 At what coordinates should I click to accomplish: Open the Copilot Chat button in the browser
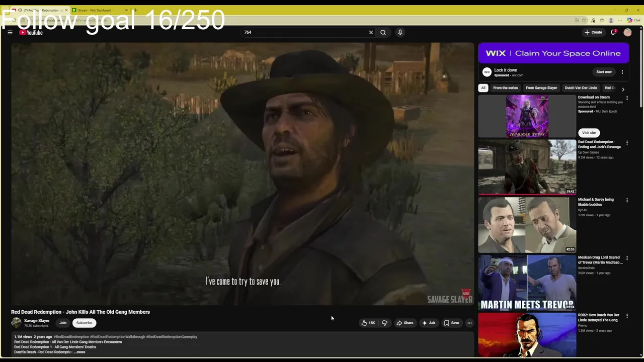click(633, 20)
